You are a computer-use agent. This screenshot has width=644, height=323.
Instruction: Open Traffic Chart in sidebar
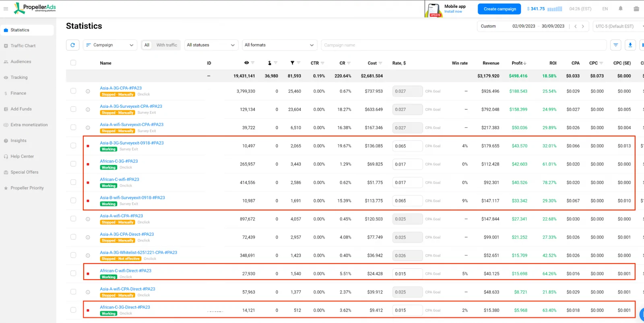click(23, 46)
